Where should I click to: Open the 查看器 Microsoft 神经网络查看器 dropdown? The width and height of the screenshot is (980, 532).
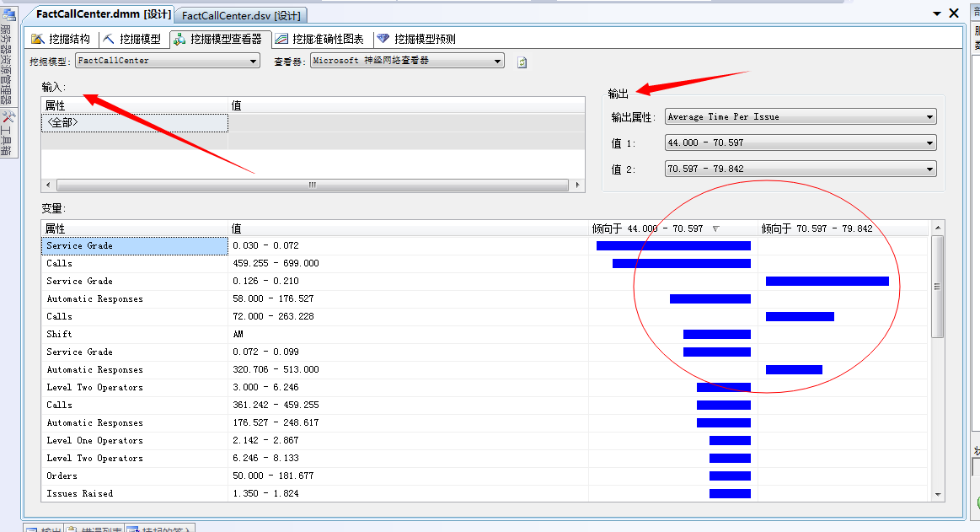point(407,61)
